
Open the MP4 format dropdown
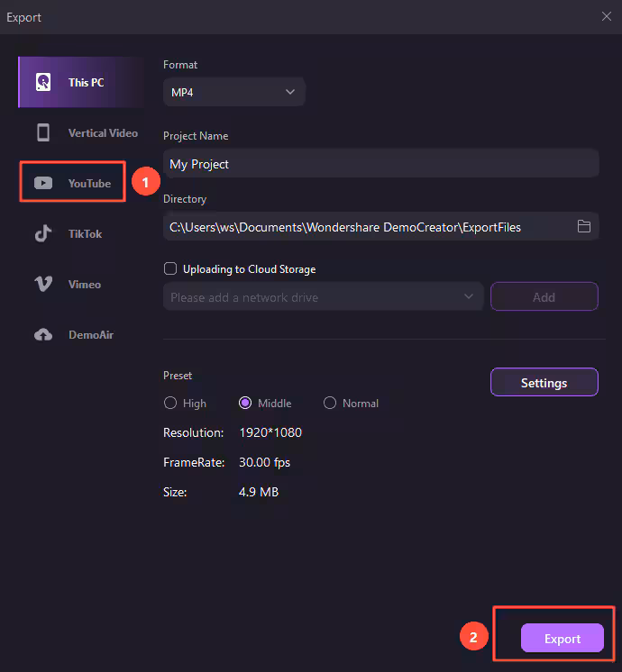(234, 92)
